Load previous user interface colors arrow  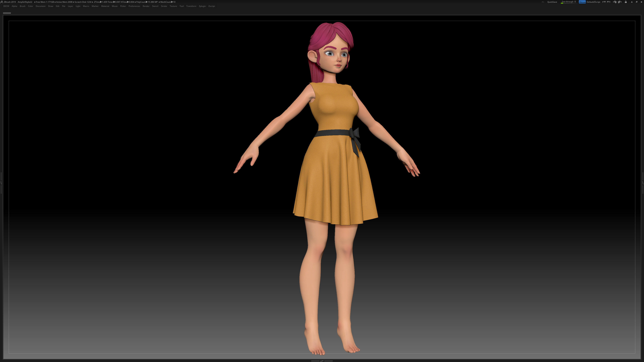604,2
